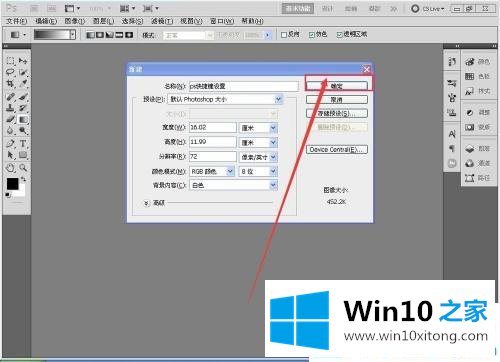The width and height of the screenshot is (500, 362).
Task: Open the History panel icon
Action: tap(452, 62)
